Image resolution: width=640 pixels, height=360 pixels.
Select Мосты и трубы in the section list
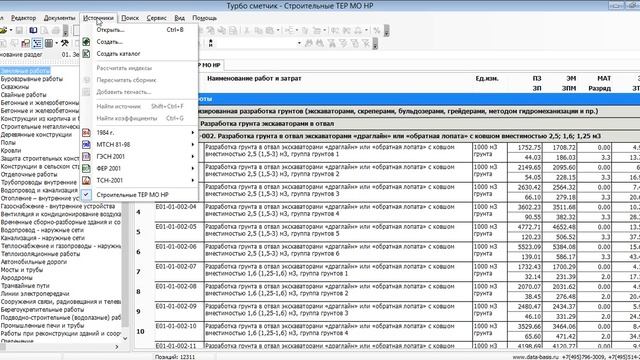click(x=22, y=270)
